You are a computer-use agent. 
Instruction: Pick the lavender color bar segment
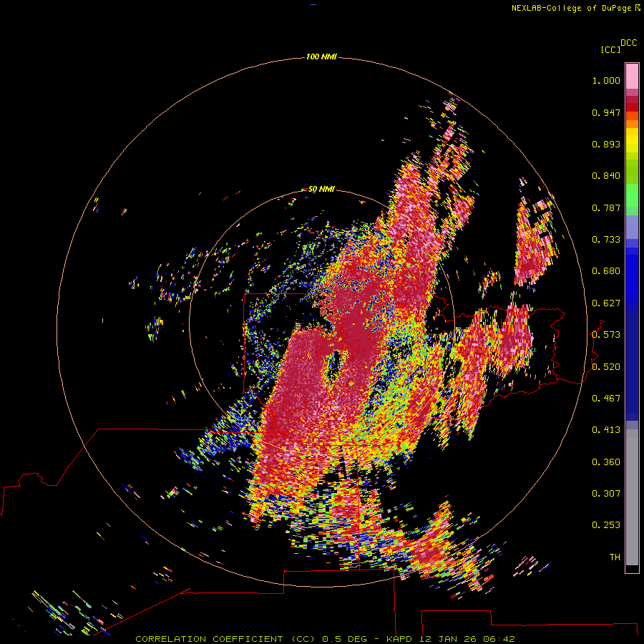[x=632, y=227]
